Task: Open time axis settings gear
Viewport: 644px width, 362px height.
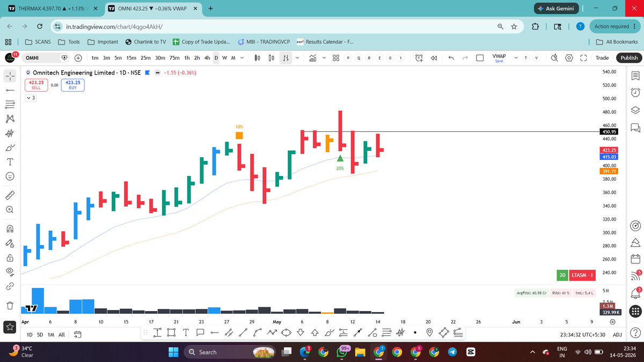Action: pos(612,322)
